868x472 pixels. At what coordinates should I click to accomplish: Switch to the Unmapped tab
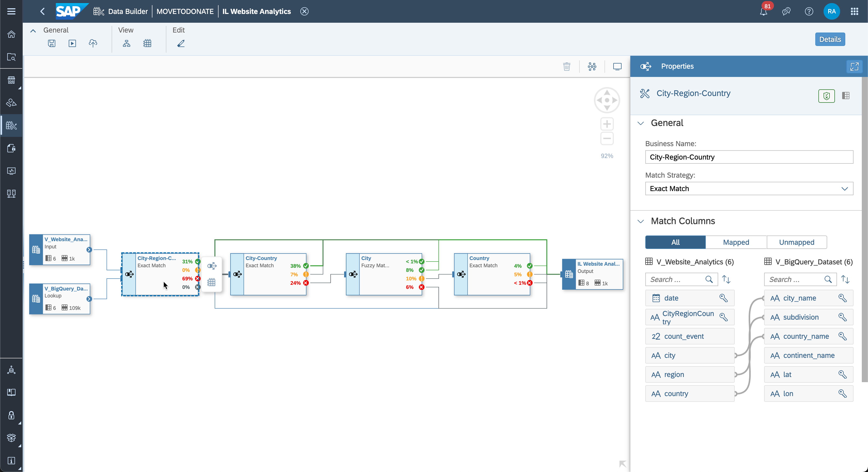point(796,242)
